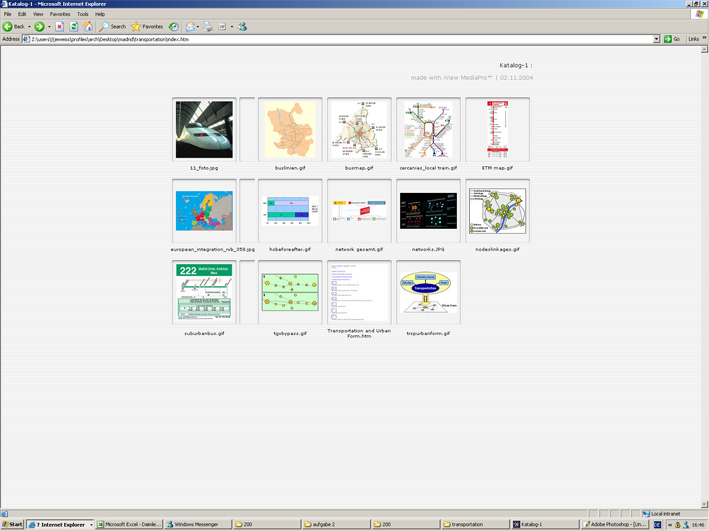Open the 11_foto.jpg train thumbnail

pyautogui.click(x=204, y=129)
